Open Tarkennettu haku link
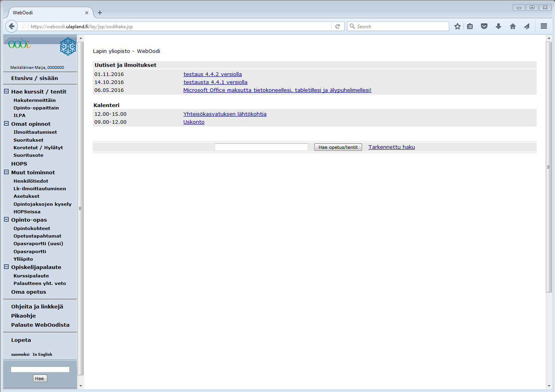This screenshot has width=555, height=392. pos(391,147)
